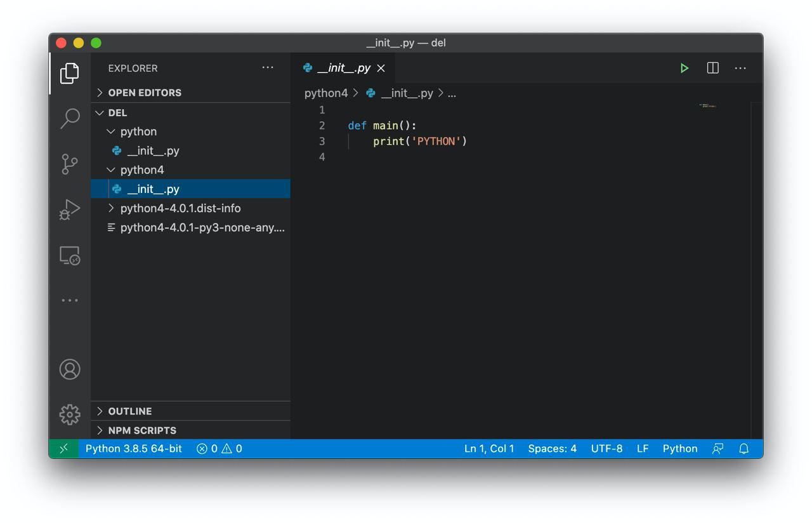Open the Manage settings gear
The height and width of the screenshot is (523, 812).
click(x=70, y=414)
